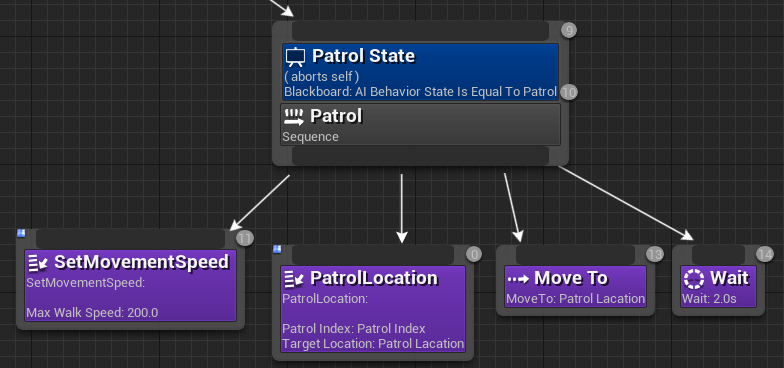Click 'Patrol Index: Patrol Index' text
The width and height of the screenshot is (784, 368).
(x=354, y=329)
